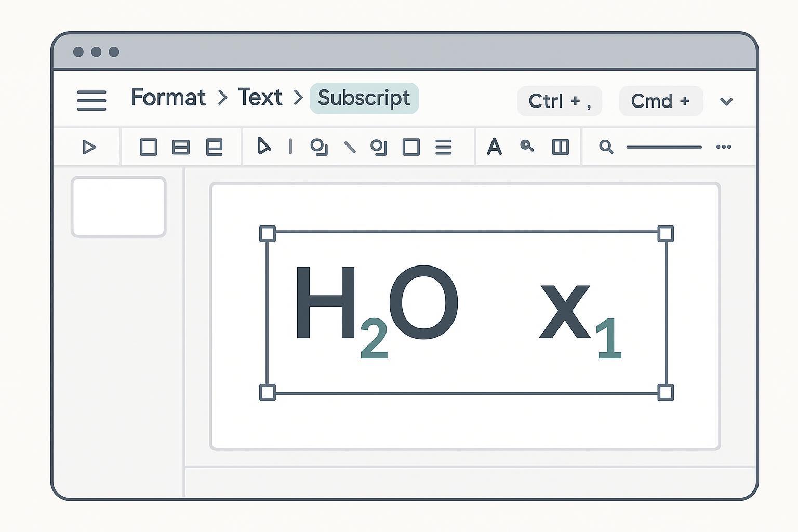This screenshot has height=532, width=798.
Task: Click the 'Cmd +' shortcut chip
Action: (660, 101)
